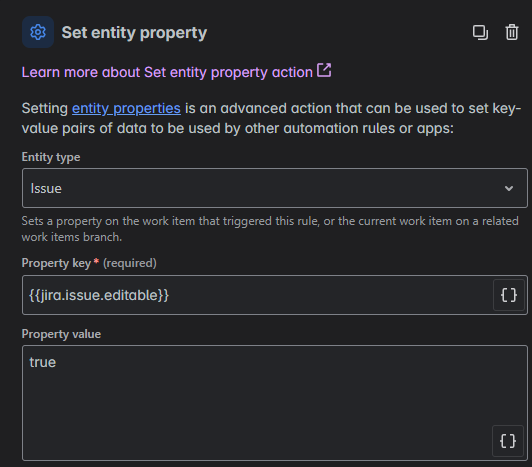
Task: Click the helper text under Entity type
Action: click(x=270, y=229)
